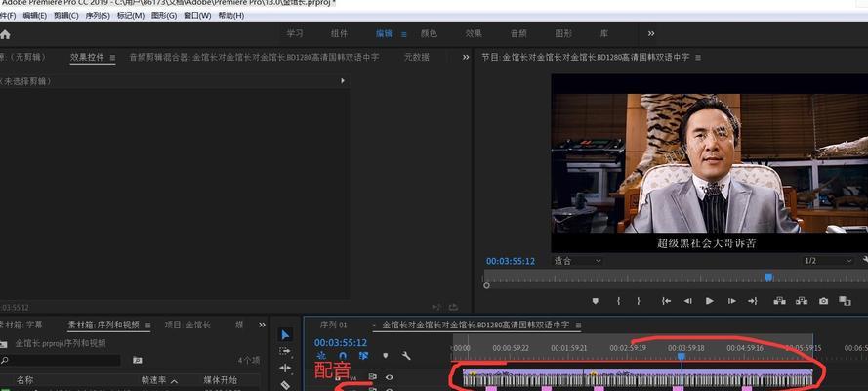Switch to the 学习 workspace
868x391 pixels.
(x=295, y=34)
